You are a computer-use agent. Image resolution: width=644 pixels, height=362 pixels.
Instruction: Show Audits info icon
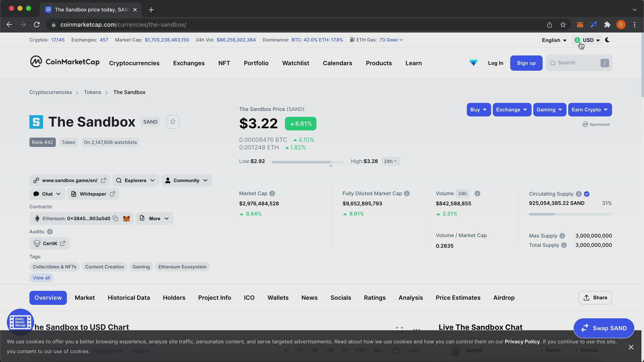pyautogui.click(x=50, y=232)
